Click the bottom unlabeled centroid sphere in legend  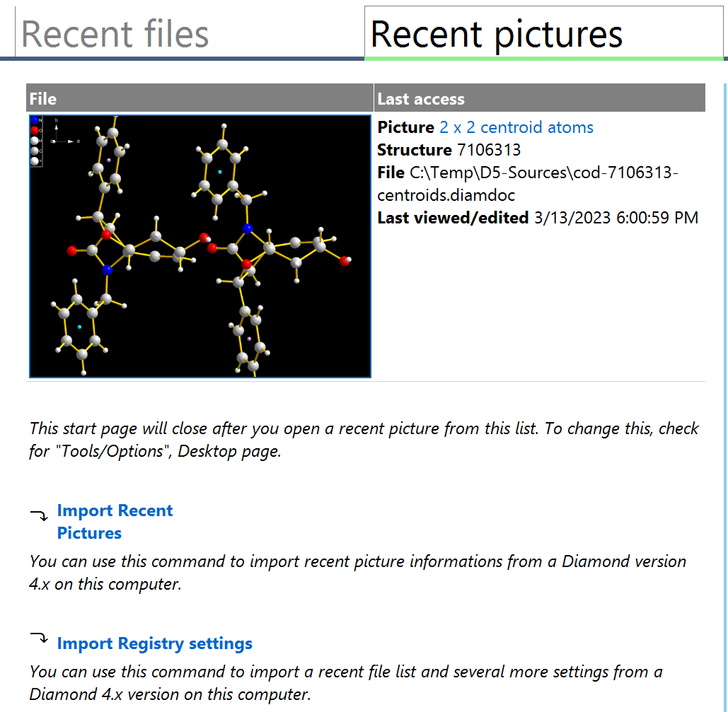pos(34,161)
